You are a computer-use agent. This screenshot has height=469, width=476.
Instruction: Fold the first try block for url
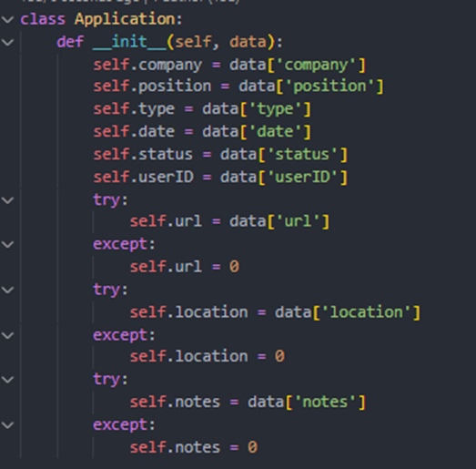coord(7,200)
